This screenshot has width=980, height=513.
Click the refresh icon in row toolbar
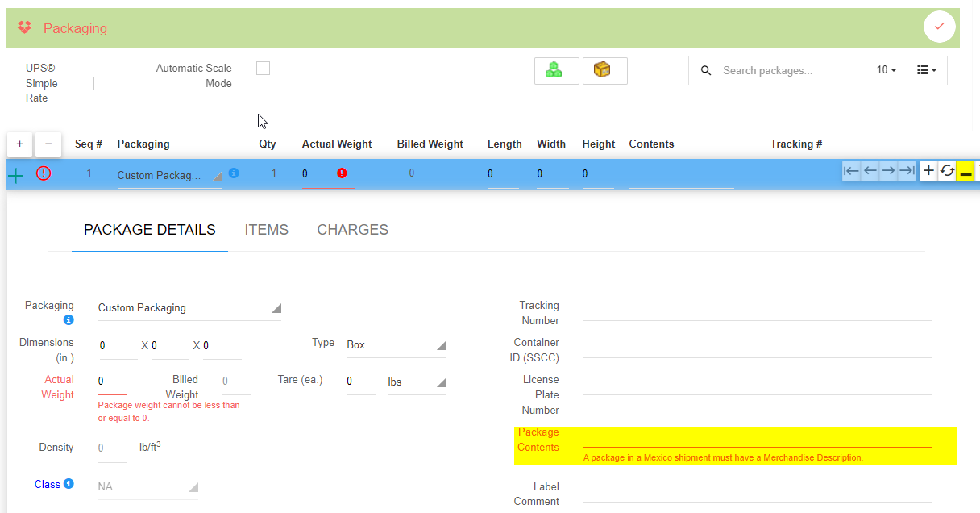(x=947, y=170)
